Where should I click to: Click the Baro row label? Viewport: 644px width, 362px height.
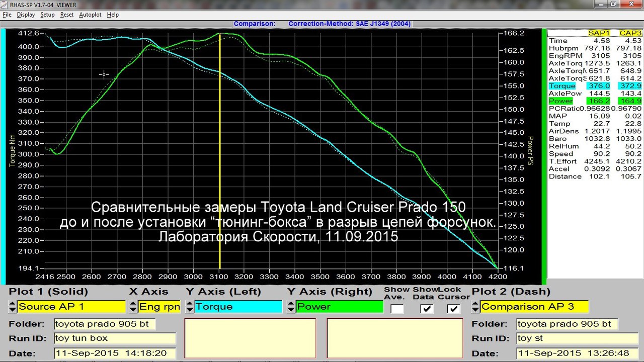click(x=557, y=139)
